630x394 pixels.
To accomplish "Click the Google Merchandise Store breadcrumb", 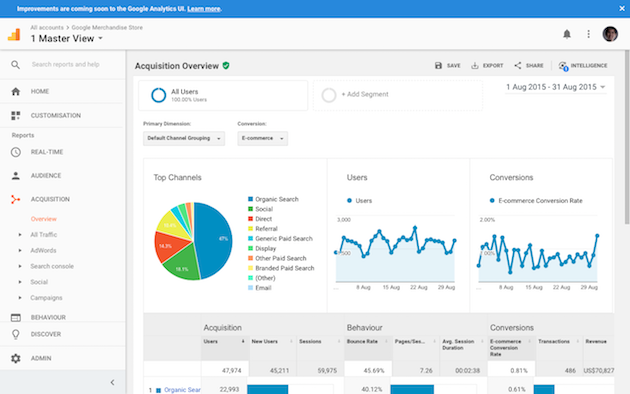I will (x=107, y=28).
